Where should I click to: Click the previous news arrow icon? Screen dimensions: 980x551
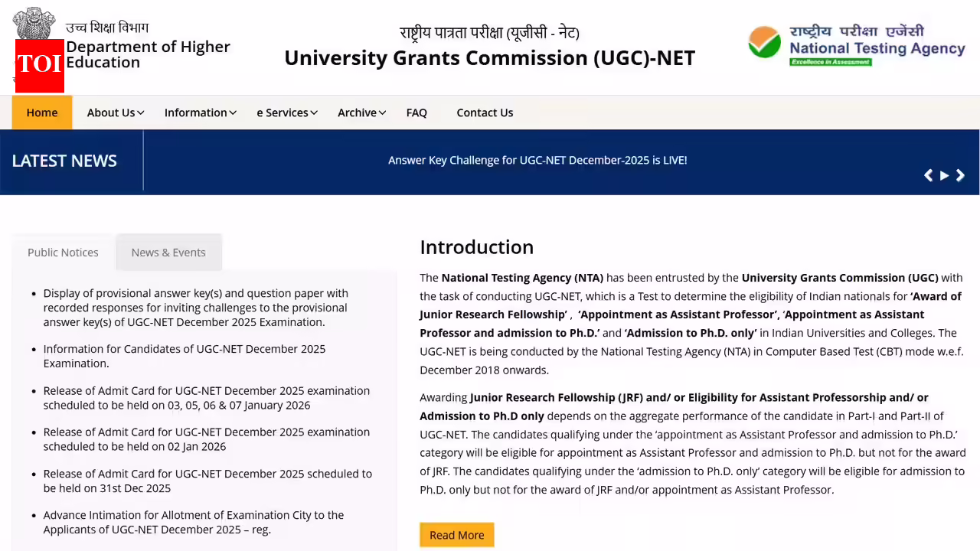pos(928,175)
